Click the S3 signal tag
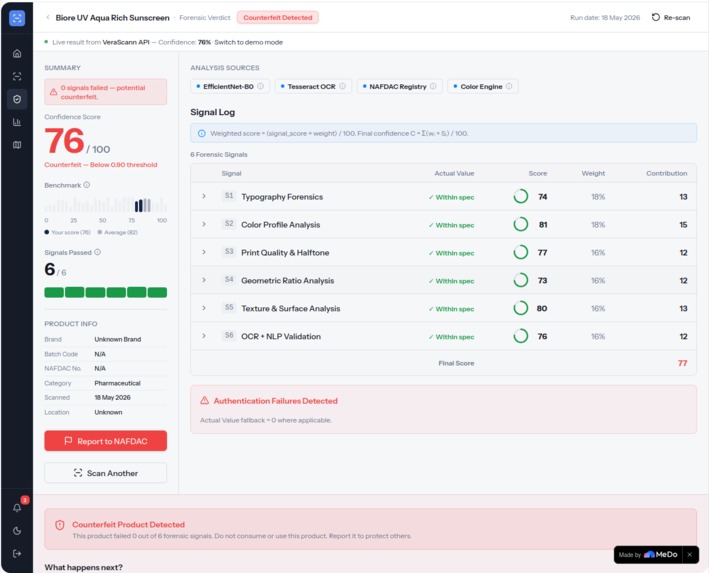 pos(229,251)
